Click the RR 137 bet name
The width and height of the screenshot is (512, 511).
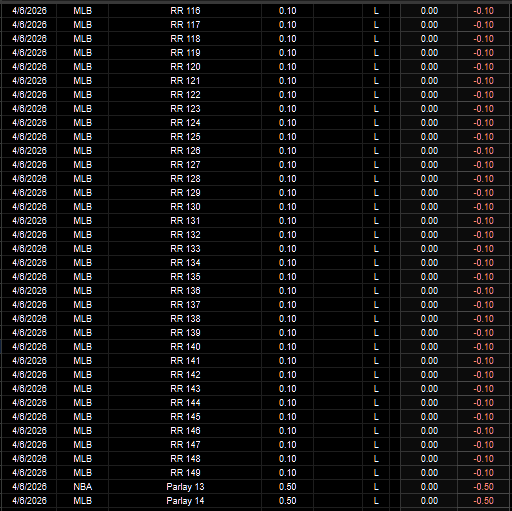[x=185, y=305]
